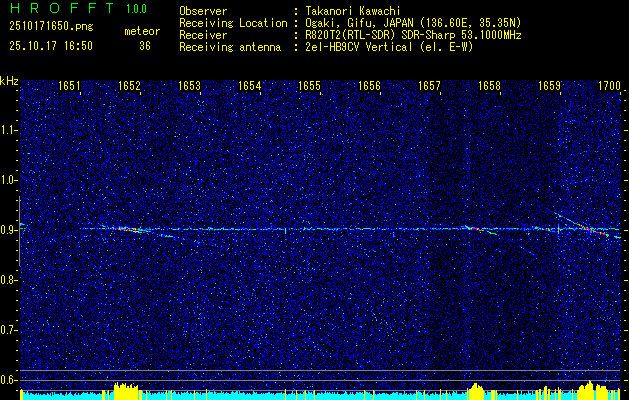Click the gray vertical marker bar beside 0.9 kHz

pos(19,231)
